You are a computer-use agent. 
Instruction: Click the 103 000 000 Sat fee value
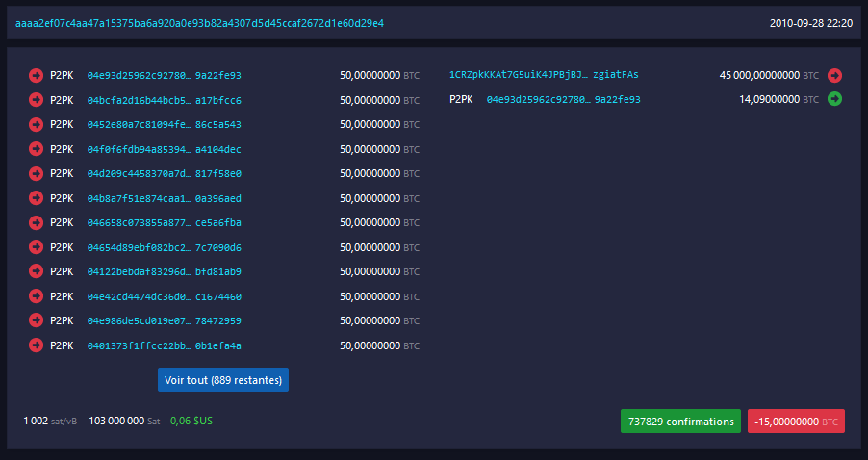click(x=124, y=422)
